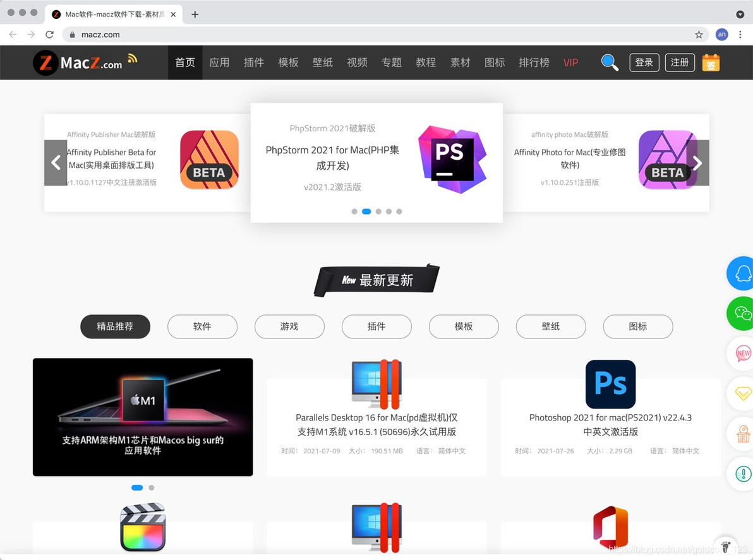
Task: Click the yellow VIP diamond sidebar icon
Action: [743, 393]
